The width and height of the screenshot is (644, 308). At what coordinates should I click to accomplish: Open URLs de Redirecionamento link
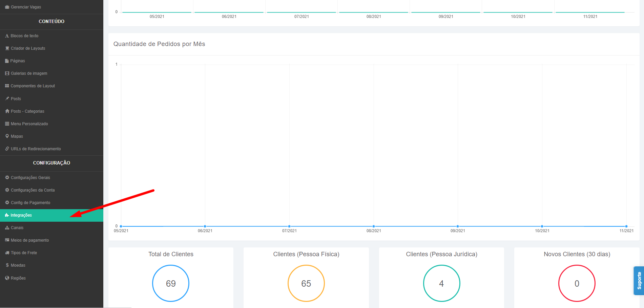[x=51, y=149]
